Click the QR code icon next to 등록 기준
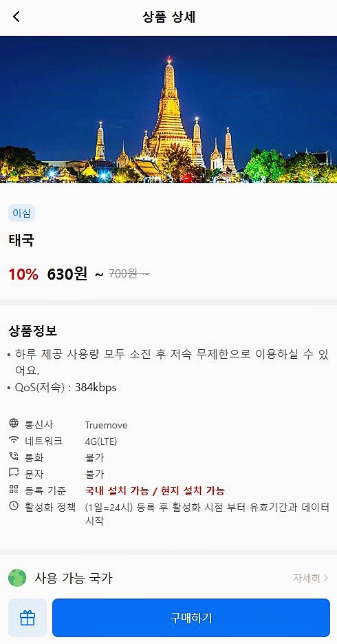The image size is (337, 644). [14, 489]
